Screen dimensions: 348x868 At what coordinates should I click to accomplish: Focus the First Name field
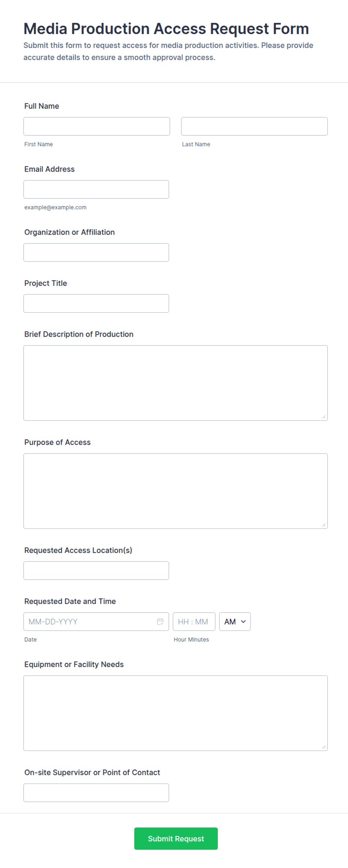pyautogui.click(x=97, y=126)
